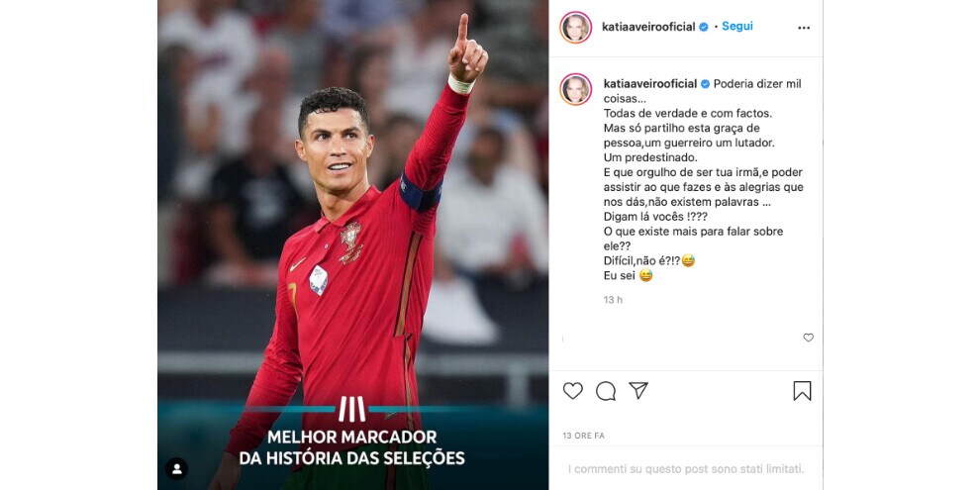
Task: Click the header verified badge
Action: pyautogui.click(x=704, y=27)
